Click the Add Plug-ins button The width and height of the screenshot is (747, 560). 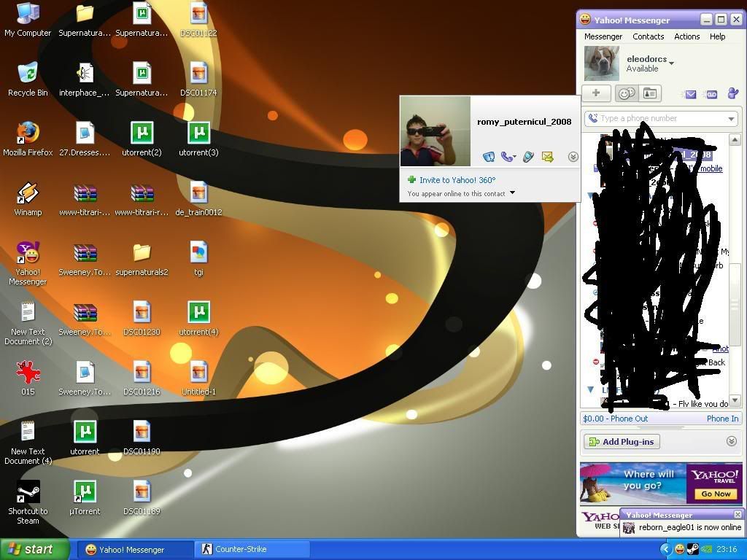click(x=622, y=442)
